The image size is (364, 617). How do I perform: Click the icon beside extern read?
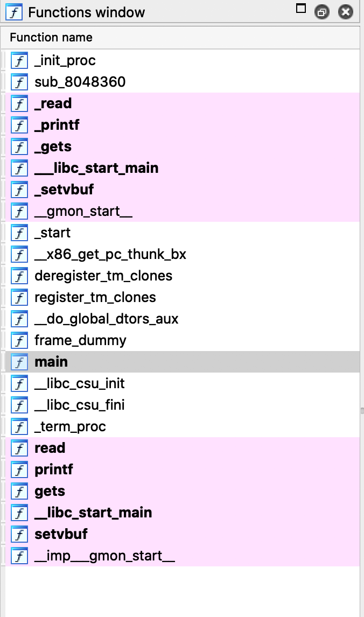pos(19,448)
